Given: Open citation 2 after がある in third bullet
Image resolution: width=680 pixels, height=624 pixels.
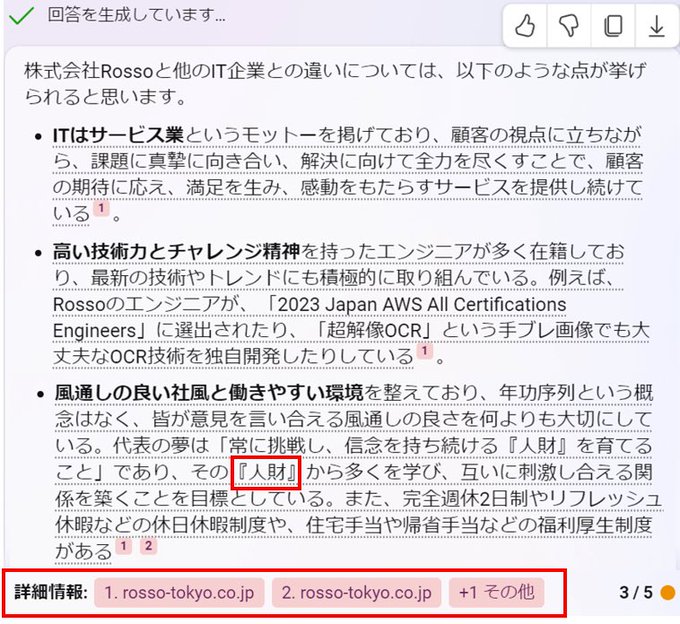Looking at the screenshot, I should (x=148, y=546).
